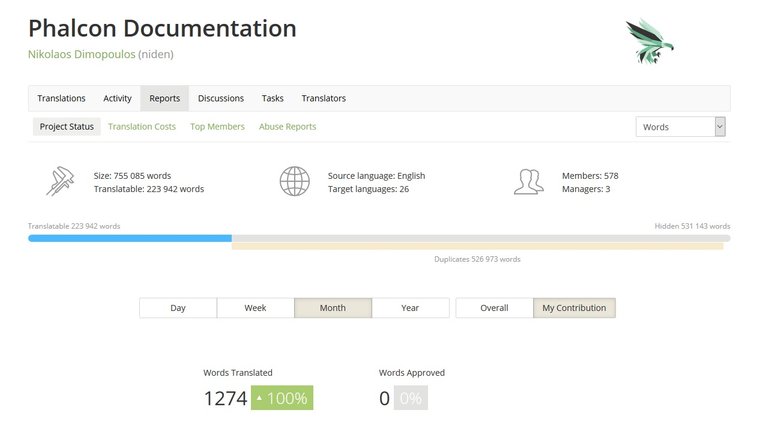768x422 pixels.
Task: Click the caliper size icon
Action: tap(60, 181)
